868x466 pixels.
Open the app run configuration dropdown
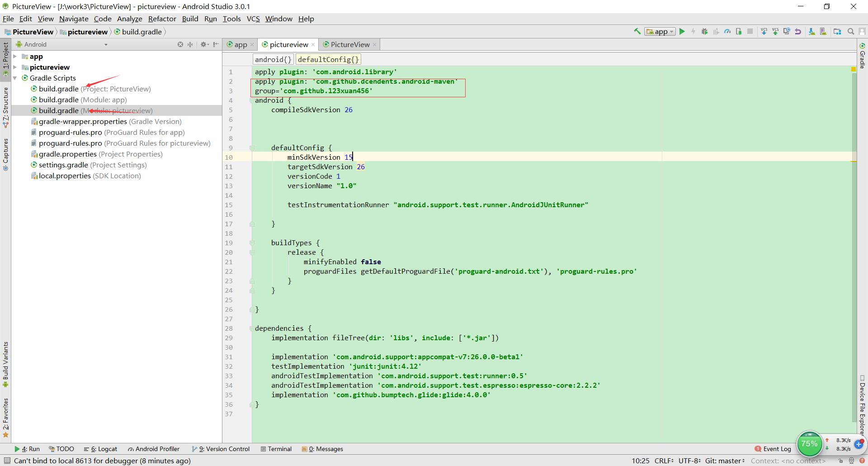660,31
